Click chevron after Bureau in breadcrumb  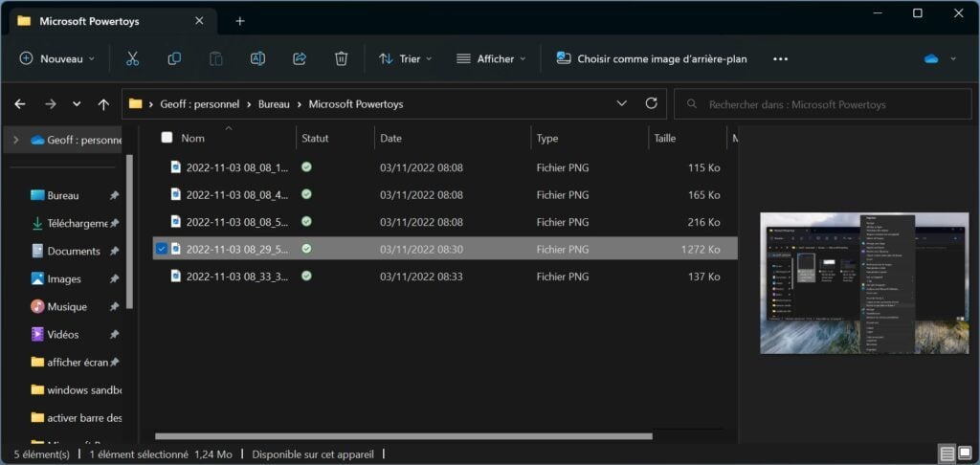[x=300, y=104]
